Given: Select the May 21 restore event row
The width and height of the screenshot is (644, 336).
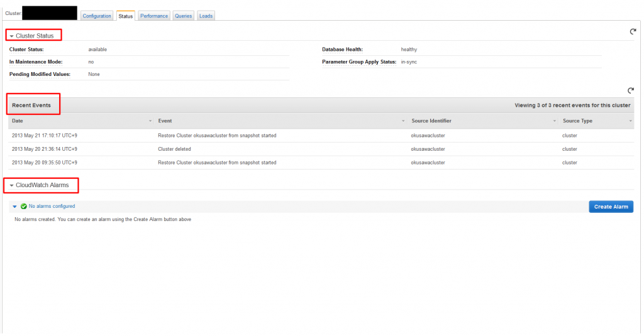Looking at the screenshot, I should (x=321, y=136).
